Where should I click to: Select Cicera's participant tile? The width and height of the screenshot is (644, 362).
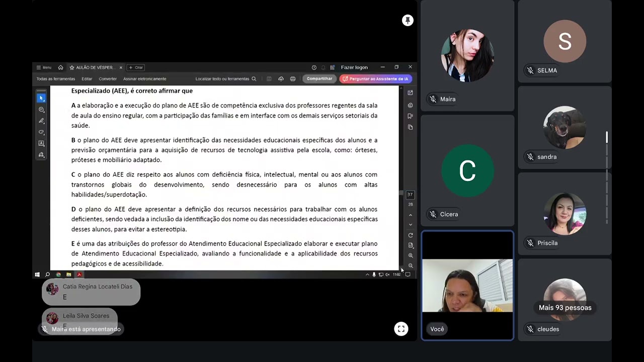467,170
